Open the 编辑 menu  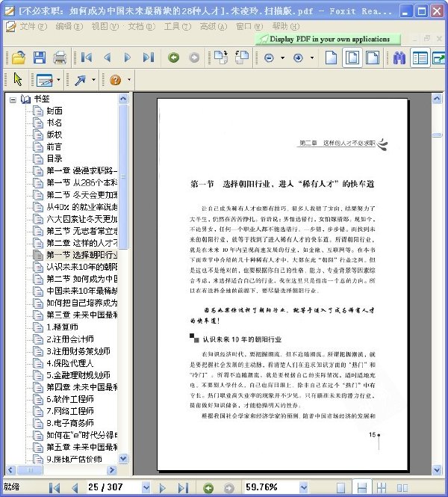[69, 26]
